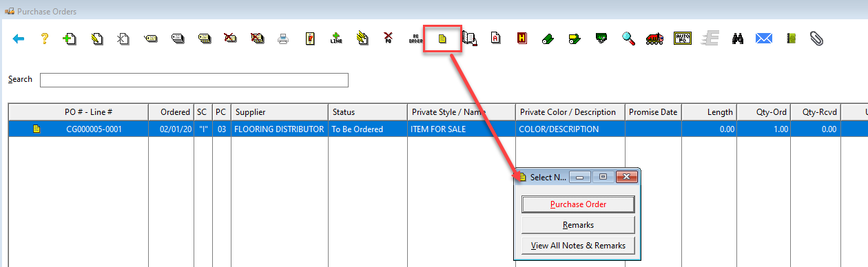Click the stacked white tags icon
This screenshot has height=267, width=868.
[177, 39]
